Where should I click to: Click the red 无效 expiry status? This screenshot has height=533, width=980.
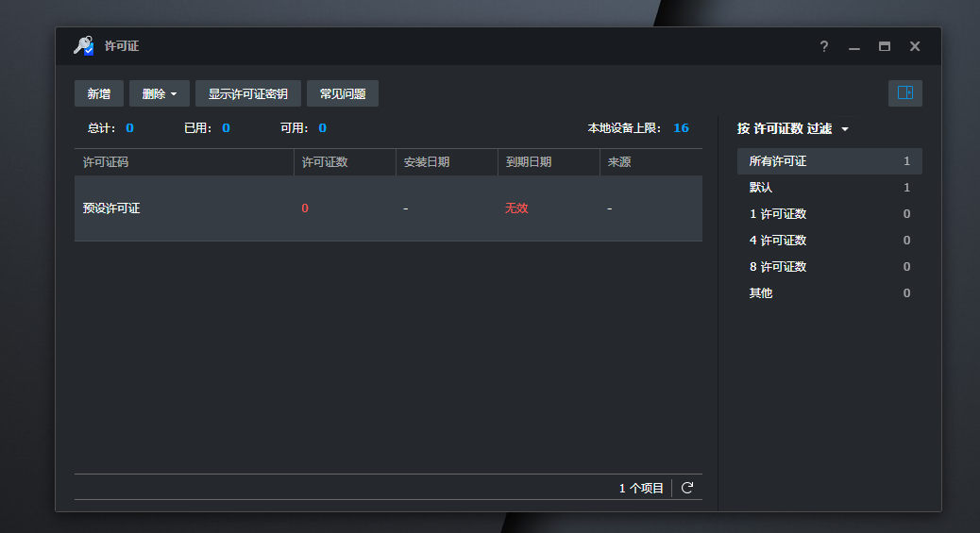516,208
